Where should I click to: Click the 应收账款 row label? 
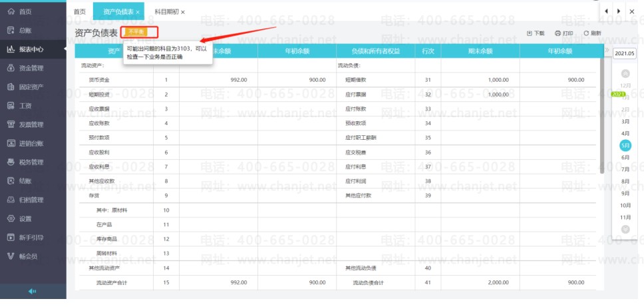[x=99, y=123]
